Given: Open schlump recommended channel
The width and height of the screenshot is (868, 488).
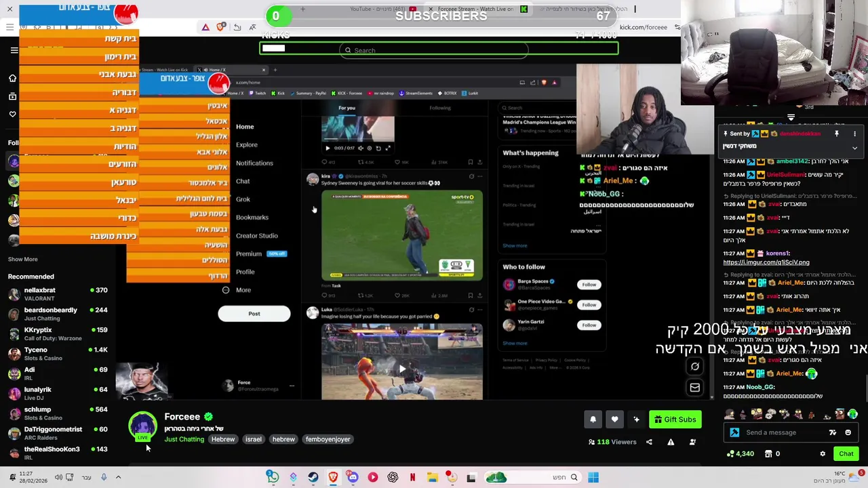Looking at the screenshot, I should point(57,413).
